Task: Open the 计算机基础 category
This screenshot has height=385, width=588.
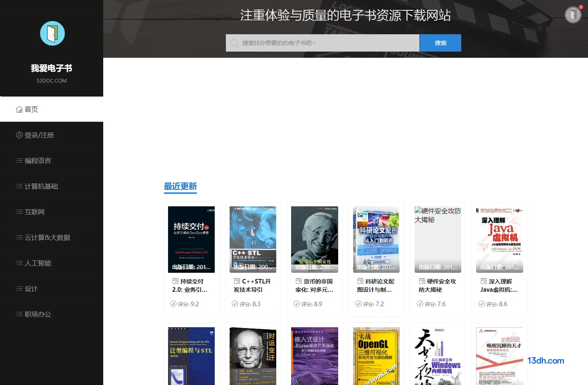Action: point(52,186)
